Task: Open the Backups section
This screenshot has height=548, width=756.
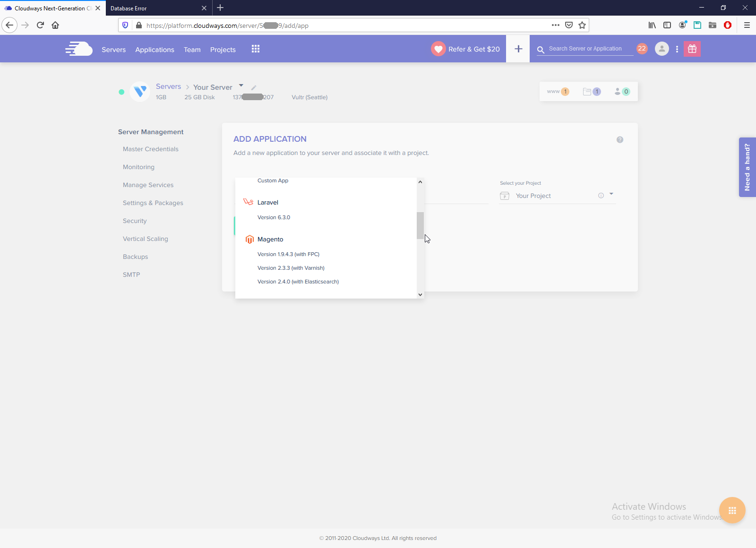Action: coord(135,257)
